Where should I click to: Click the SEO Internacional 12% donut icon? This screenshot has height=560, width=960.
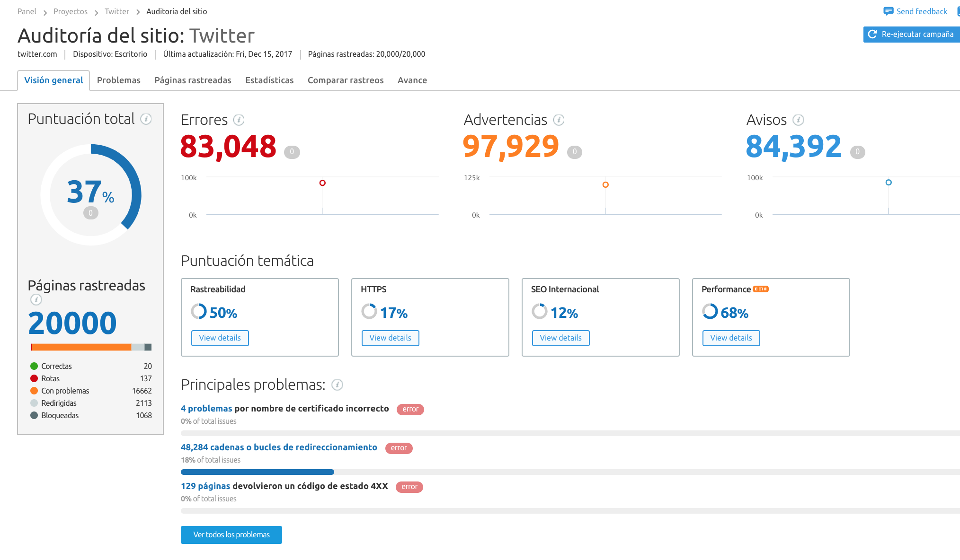540,311
